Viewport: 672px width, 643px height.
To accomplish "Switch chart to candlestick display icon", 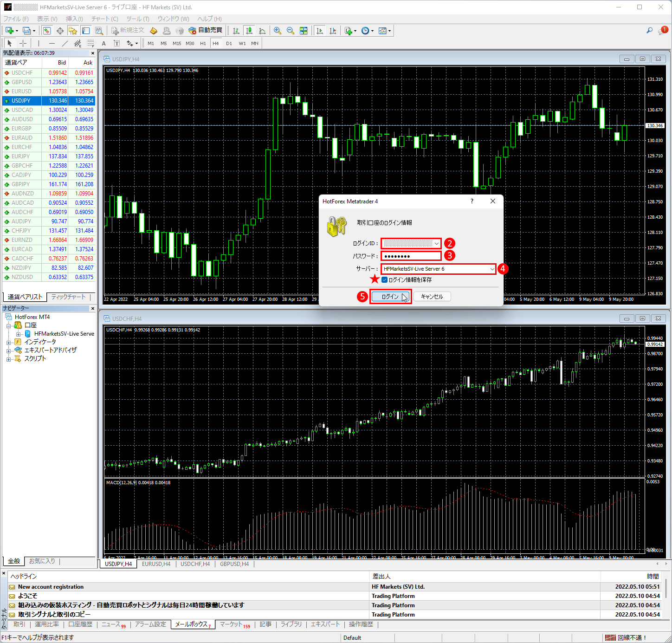I will tap(249, 31).
